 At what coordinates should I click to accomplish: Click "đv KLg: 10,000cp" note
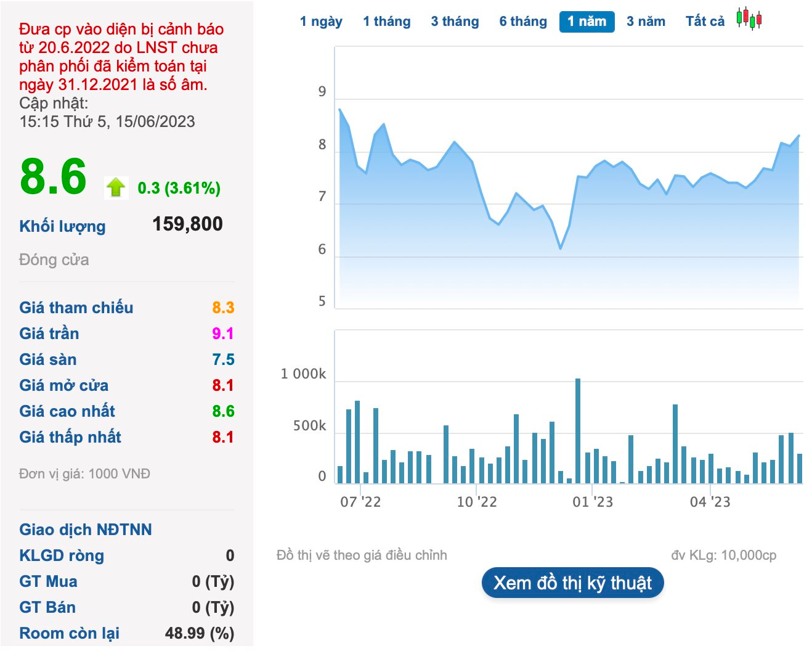724,555
